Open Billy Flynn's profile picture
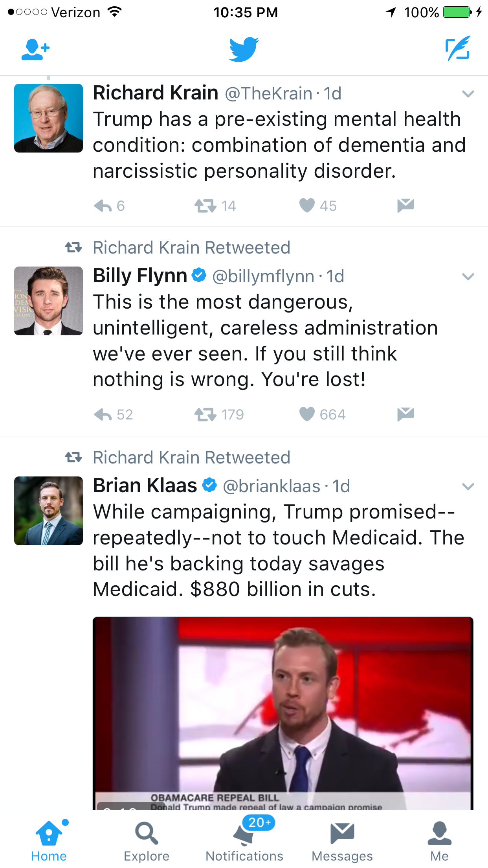The height and width of the screenshot is (868, 488). pyautogui.click(x=48, y=301)
